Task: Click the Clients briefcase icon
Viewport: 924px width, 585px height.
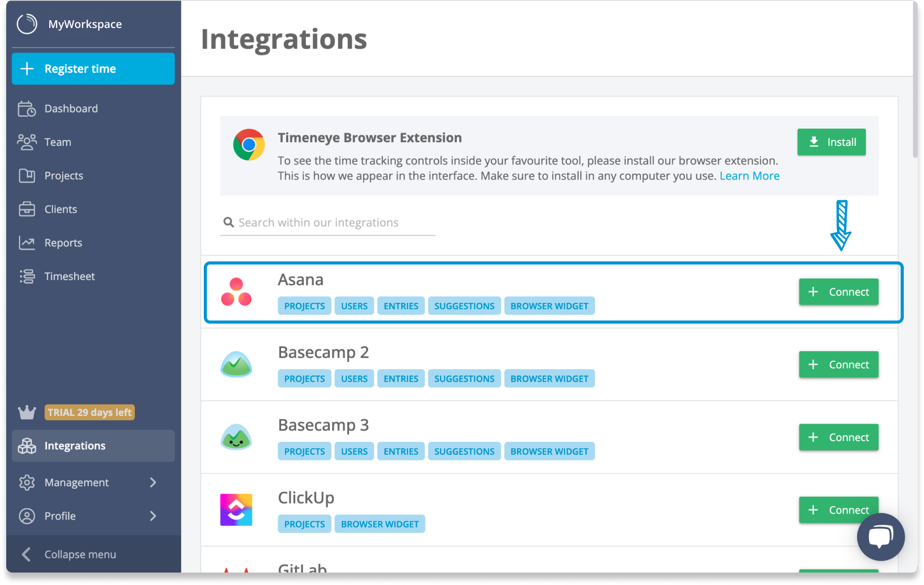Action: tap(27, 209)
